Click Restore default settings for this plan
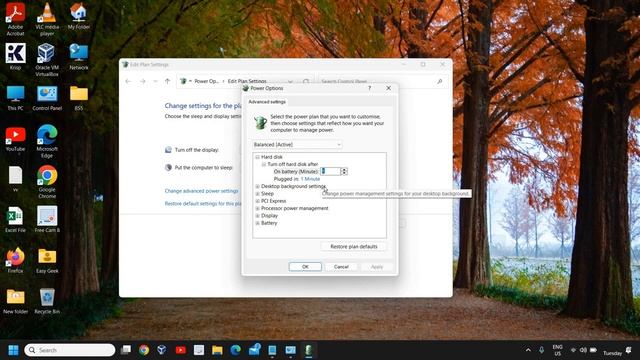The height and width of the screenshot is (360, 640). (203, 203)
